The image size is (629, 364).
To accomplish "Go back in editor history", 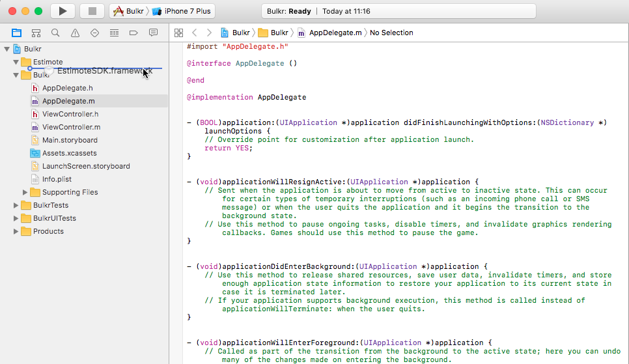I will tap(195, 33).
